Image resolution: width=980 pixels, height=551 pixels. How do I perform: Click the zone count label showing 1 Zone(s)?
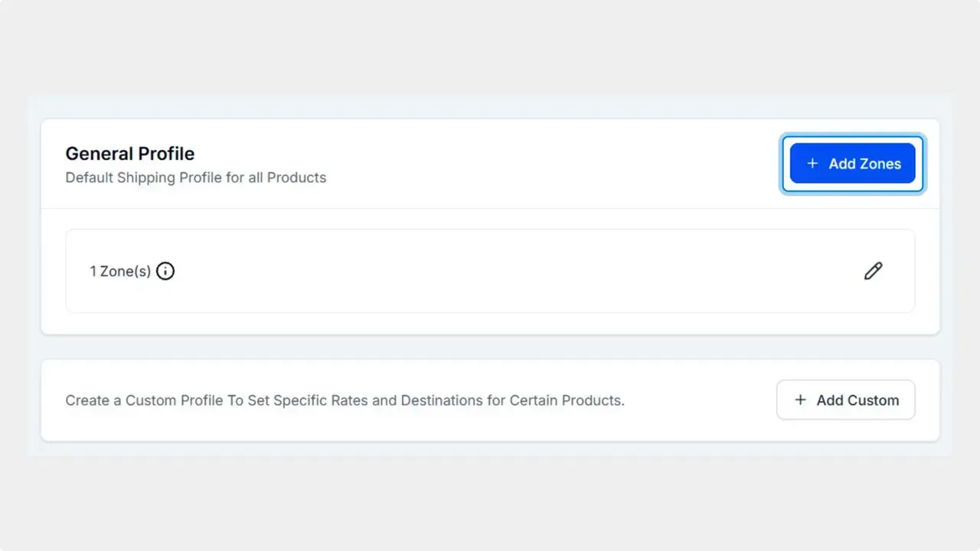(119, 271)
